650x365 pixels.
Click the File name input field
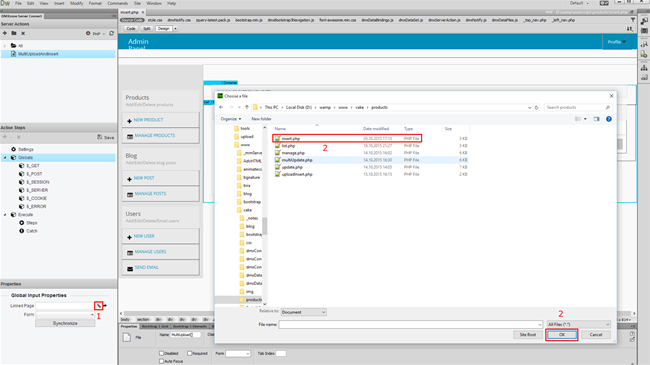(410, 324)
